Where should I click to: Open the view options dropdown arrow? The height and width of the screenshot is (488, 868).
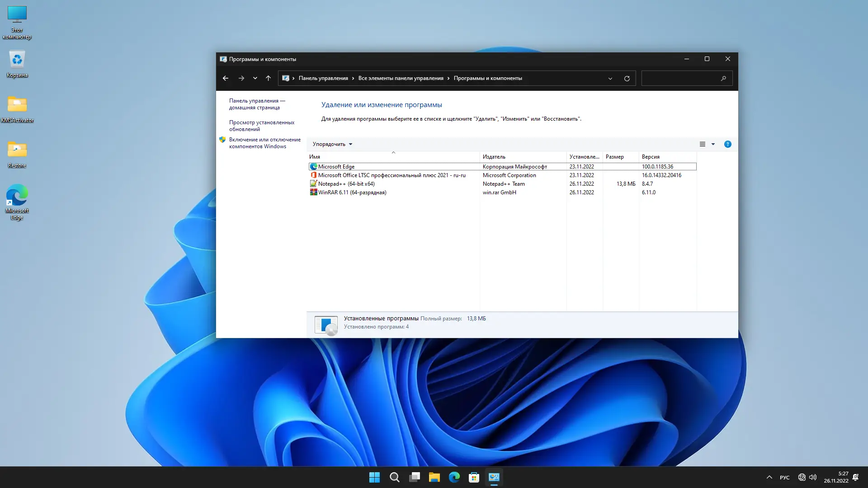tap(713, 144)
